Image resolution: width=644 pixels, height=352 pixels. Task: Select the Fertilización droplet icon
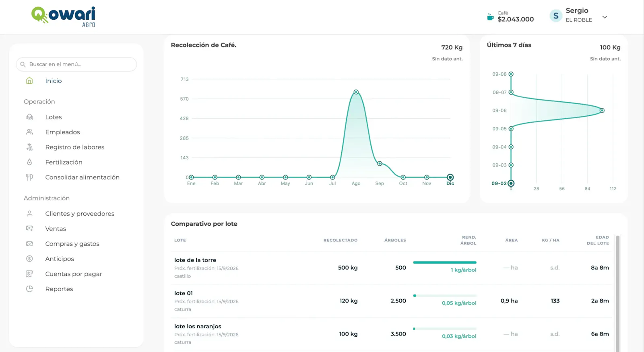click(29, 162)
